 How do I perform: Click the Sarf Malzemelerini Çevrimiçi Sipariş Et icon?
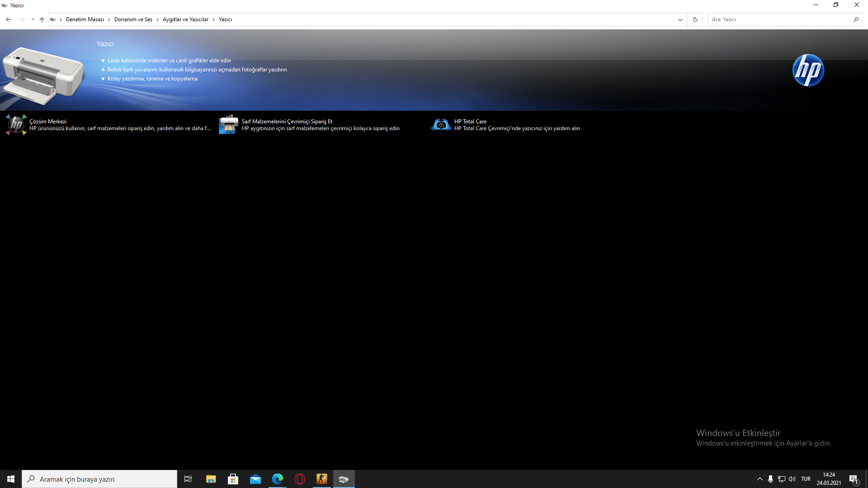tap(228, 124)
